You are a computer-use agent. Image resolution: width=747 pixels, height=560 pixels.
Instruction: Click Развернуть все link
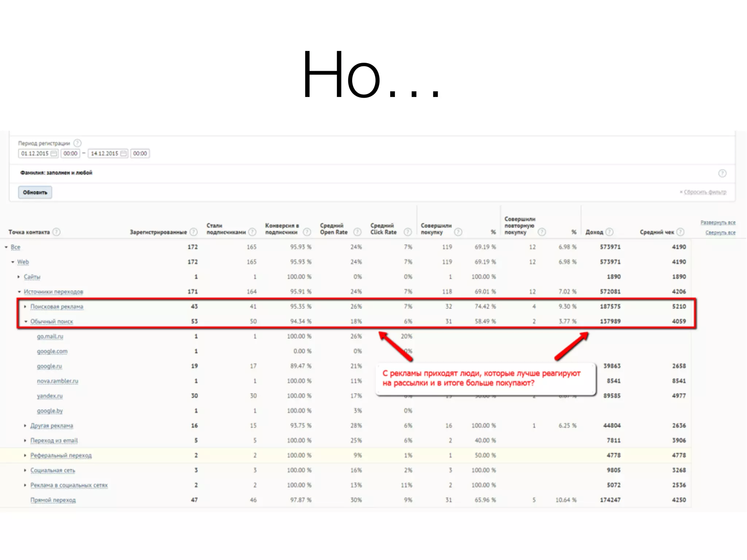point(717,222)
